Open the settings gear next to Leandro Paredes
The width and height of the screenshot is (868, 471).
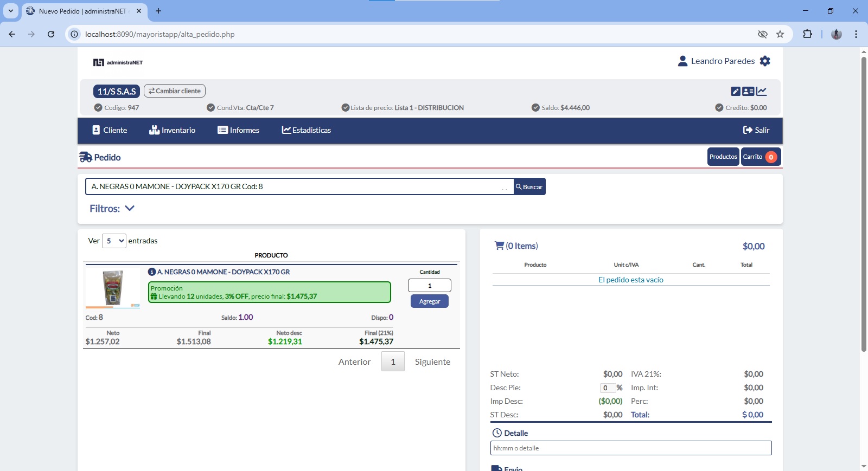click(765, 61)
